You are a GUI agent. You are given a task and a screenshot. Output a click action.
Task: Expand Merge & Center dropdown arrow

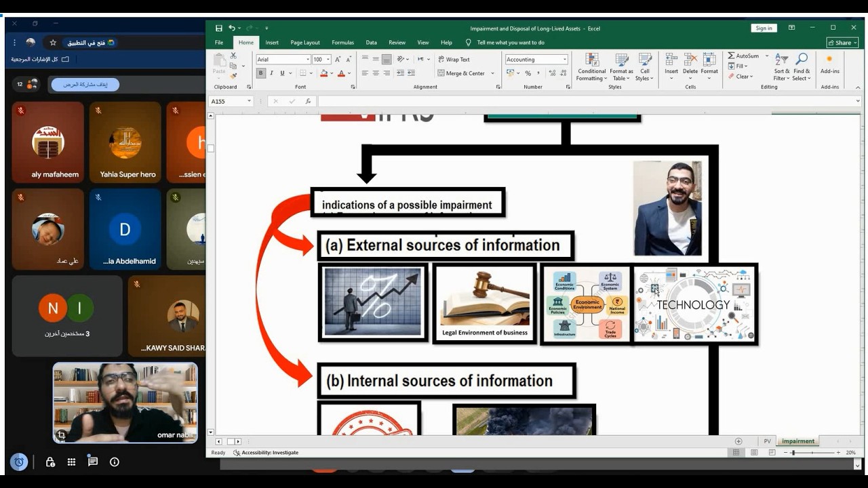coord(493,73)
